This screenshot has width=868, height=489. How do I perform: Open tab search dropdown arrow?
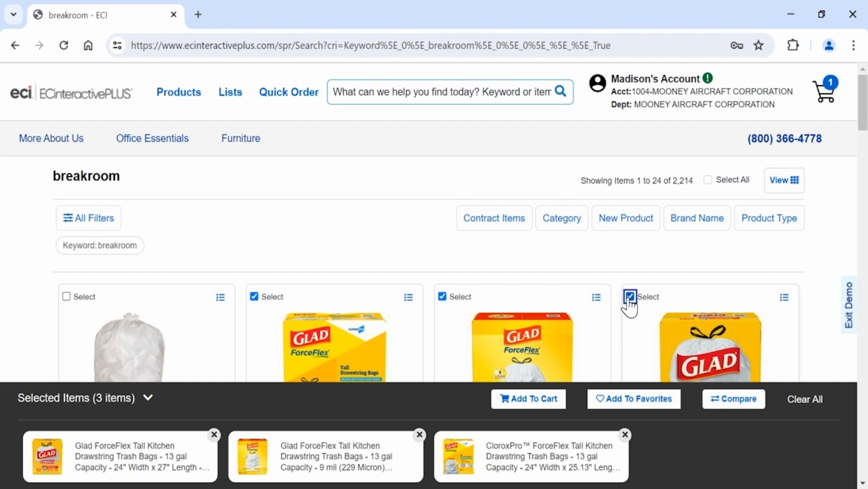(x=13, y=14)
